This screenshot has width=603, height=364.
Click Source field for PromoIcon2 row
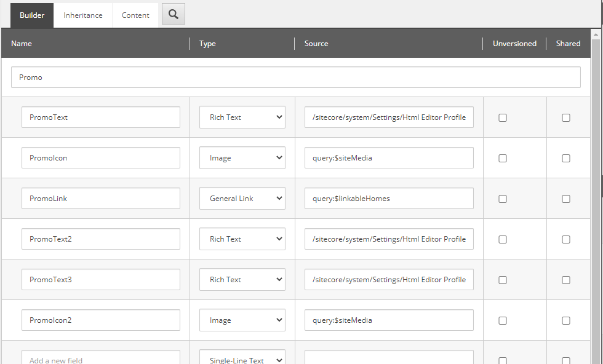tap(389, 320)
